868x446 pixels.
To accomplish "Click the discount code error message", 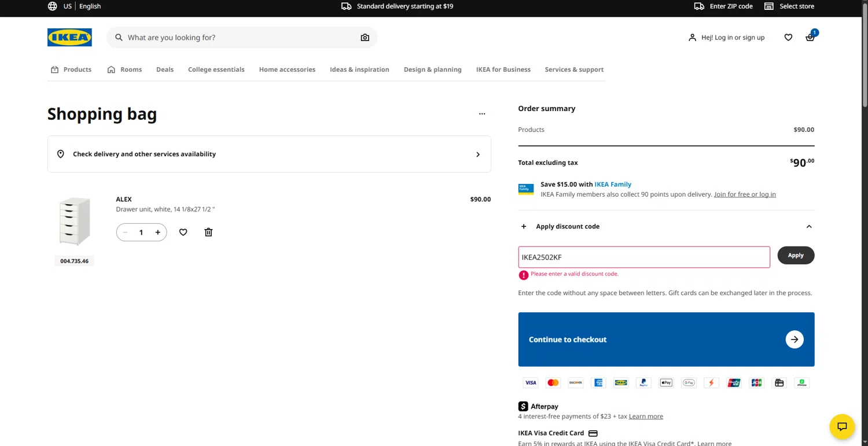I will click(x=575, y=274).
